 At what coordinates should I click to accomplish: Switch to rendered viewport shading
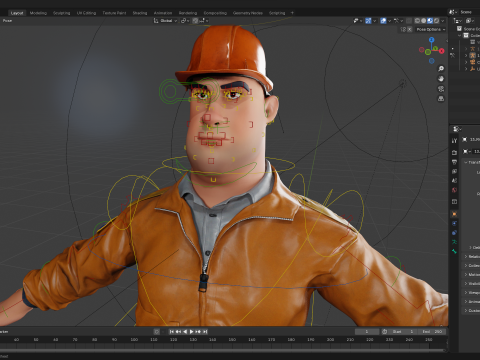click(436, 21)
